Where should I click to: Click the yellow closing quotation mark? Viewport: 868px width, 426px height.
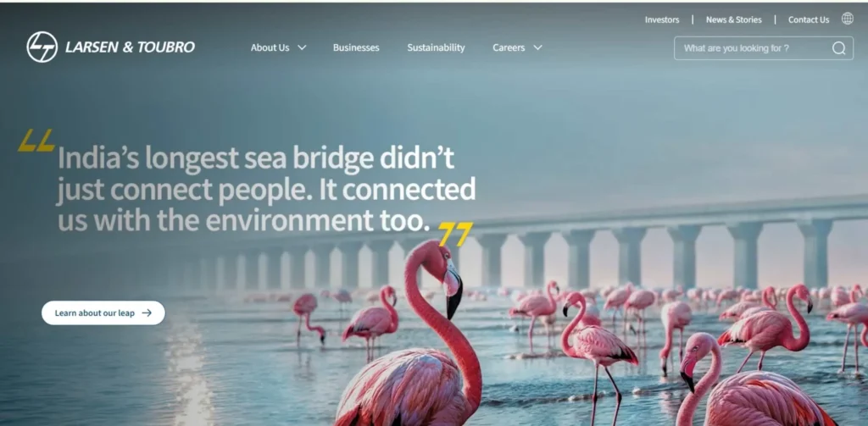click(455, 234)
